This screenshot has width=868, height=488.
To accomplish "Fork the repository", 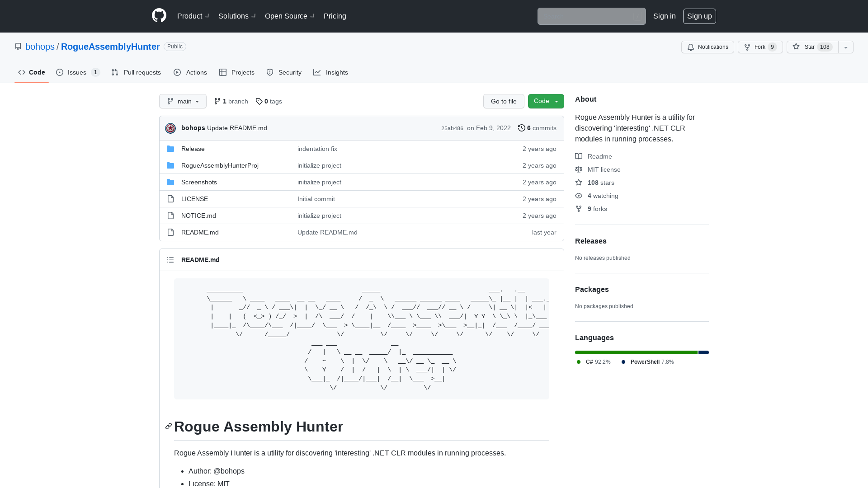I will pyautogui.click(x=760, y=47).
